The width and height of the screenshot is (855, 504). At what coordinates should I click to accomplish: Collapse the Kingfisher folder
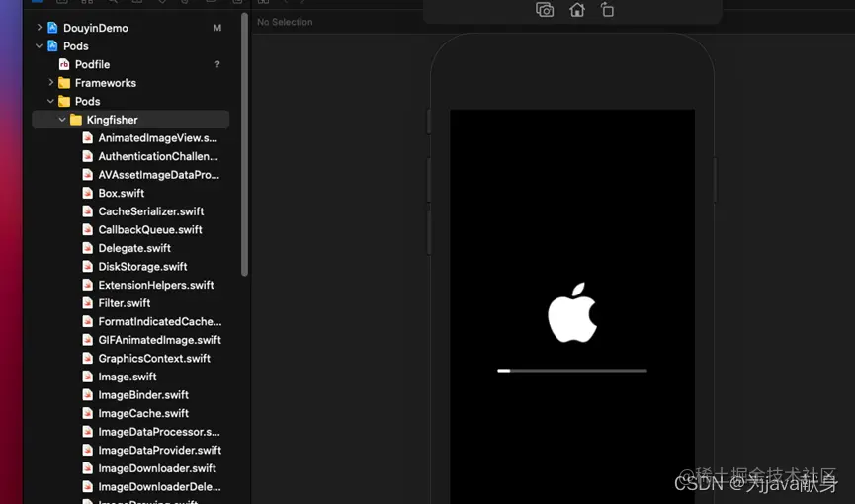tap(62, 120)
